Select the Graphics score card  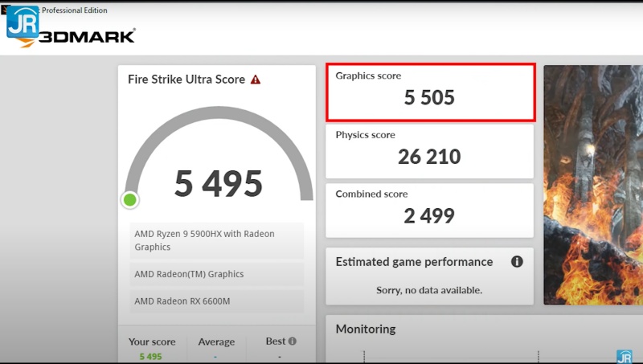pyautogui.click(x=431, y=92)
